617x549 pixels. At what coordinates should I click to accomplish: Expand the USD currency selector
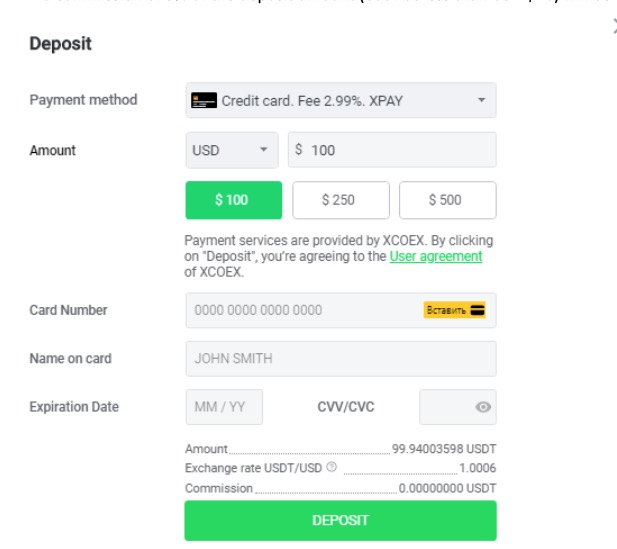coord(232,150)
